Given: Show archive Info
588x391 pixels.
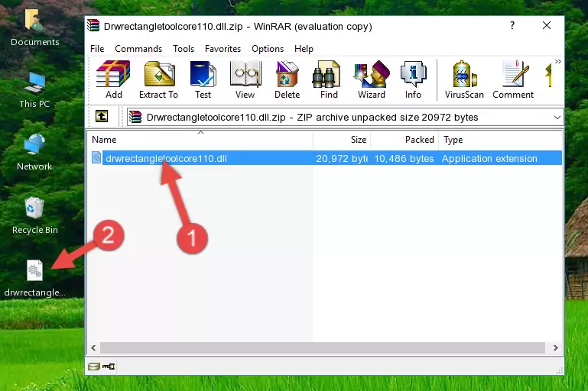Looking at the screenshot, I should click(x=413, y=79).
